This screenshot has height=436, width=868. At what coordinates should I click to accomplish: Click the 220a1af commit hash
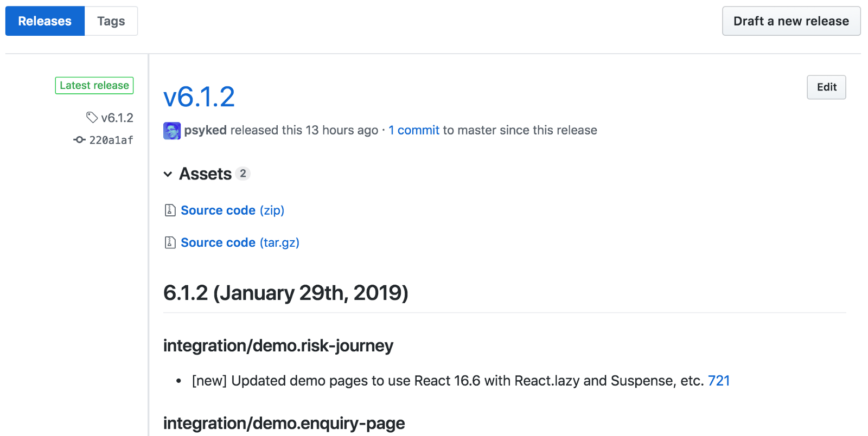click(111, 140)
